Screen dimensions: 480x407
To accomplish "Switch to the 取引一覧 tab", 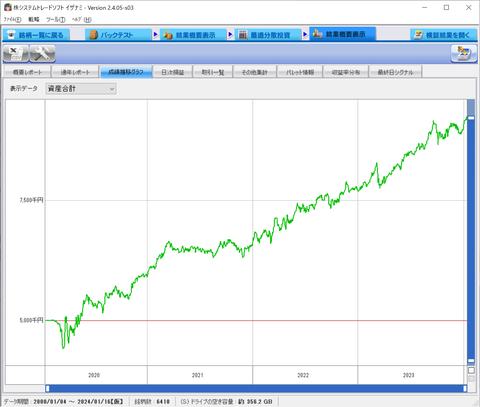I will [213, 72].
